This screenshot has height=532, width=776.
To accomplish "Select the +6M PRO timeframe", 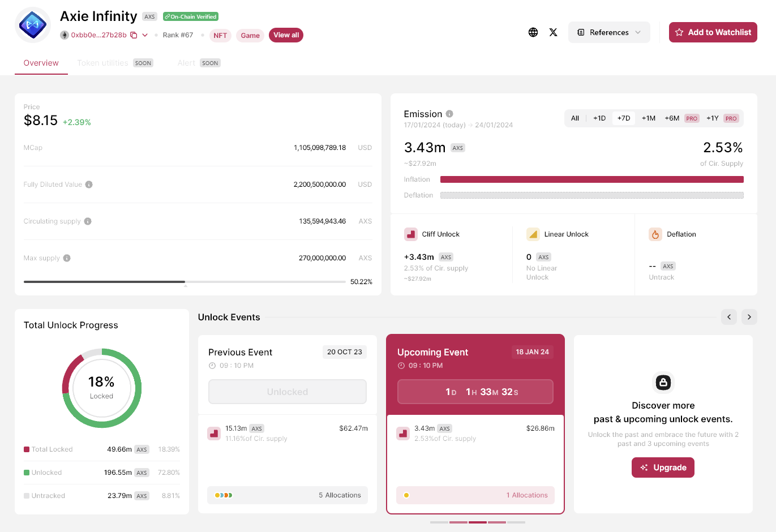I will [x=681, y=118].
